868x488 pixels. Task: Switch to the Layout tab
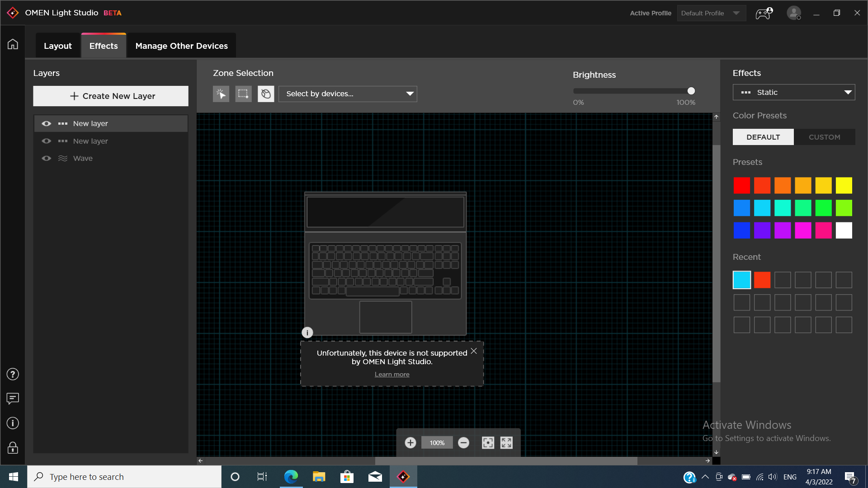58,46
